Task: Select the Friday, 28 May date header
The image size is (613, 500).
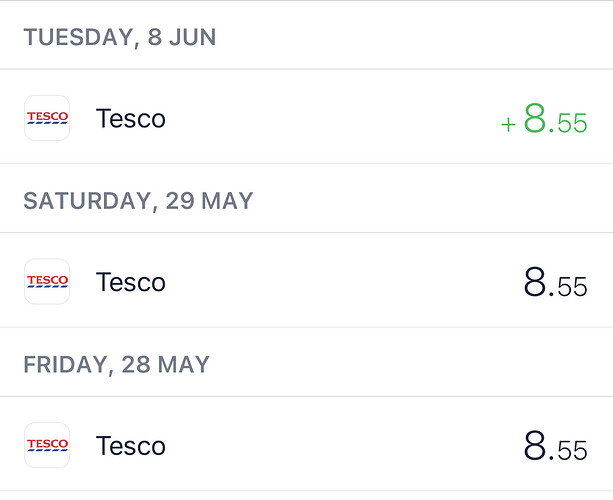Action: (116, 364)
